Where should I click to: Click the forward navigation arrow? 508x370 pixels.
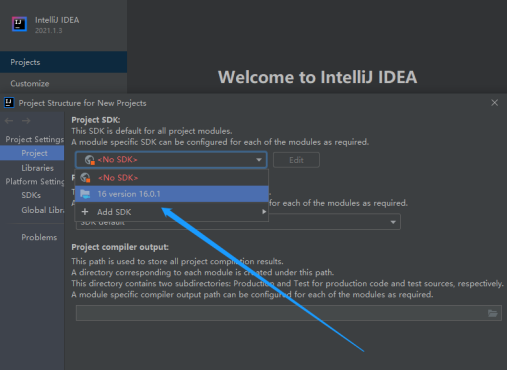point(26,121)
